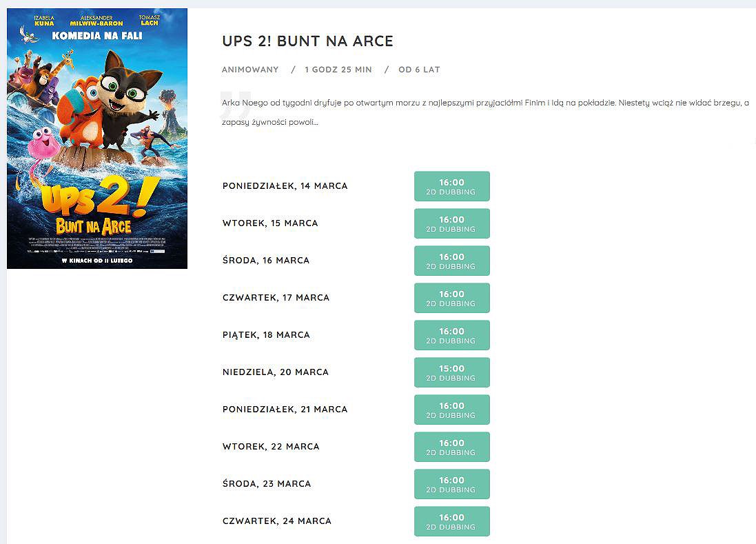Click the OD 6 LAT age rating text
The height and width of the screenshot is (544, 756).
(419, 70)
